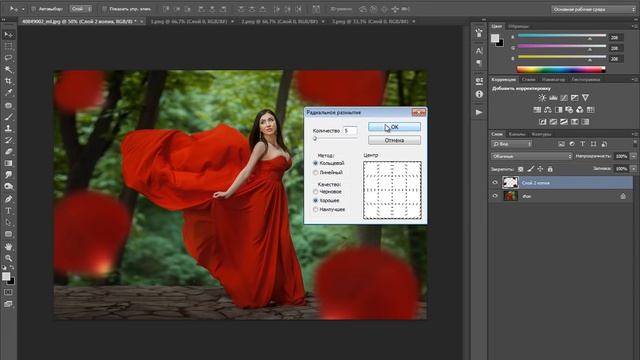
Task: Add a Levels adjustment layer
Action: click(553, 98)
